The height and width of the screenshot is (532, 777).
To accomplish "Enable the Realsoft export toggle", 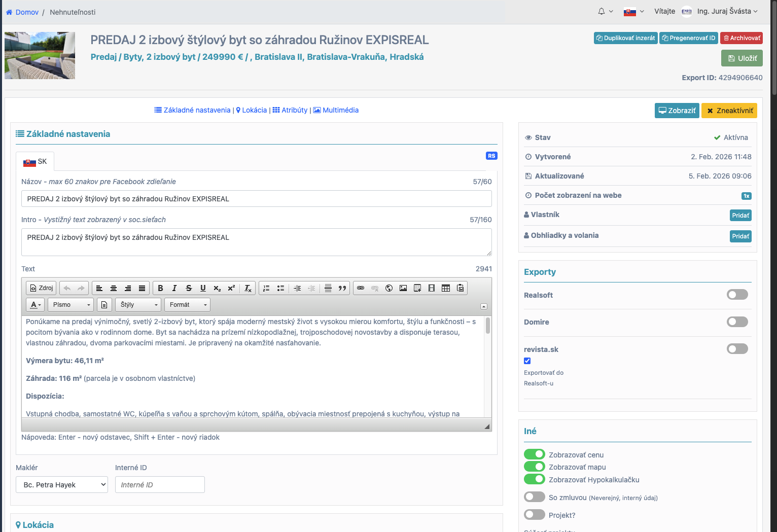I will [x=737, y=295].
